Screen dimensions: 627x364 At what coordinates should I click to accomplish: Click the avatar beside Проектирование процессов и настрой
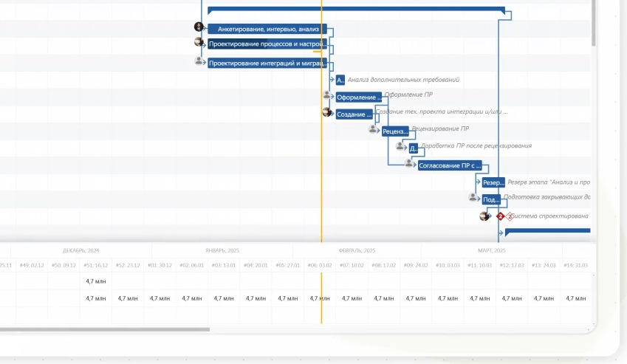point(199,41)
